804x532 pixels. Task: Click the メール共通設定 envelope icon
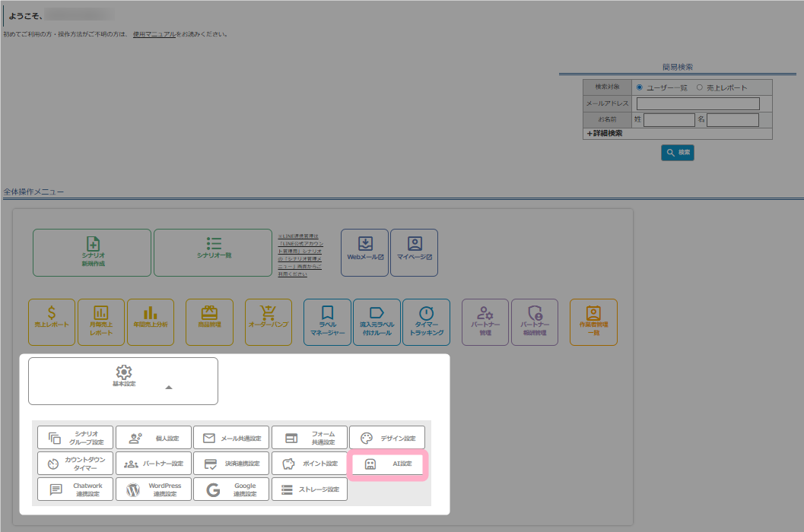pyautogui.click(x=208, y=439)
